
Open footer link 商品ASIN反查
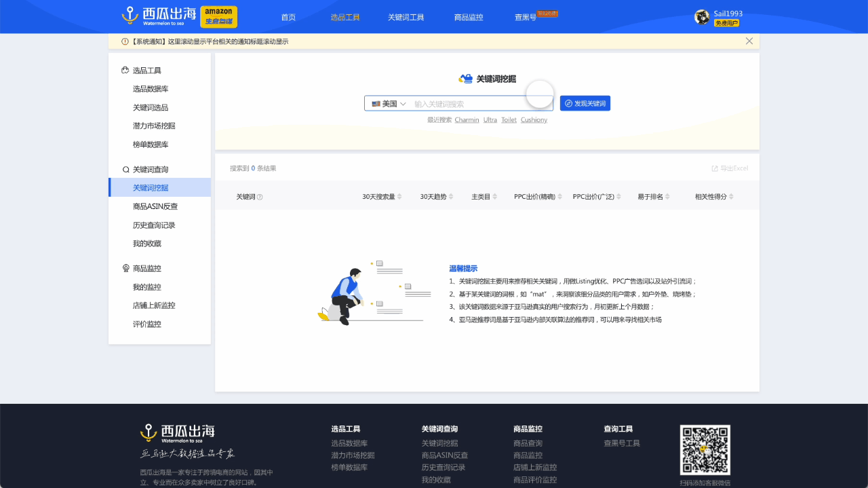click(445, 455)
